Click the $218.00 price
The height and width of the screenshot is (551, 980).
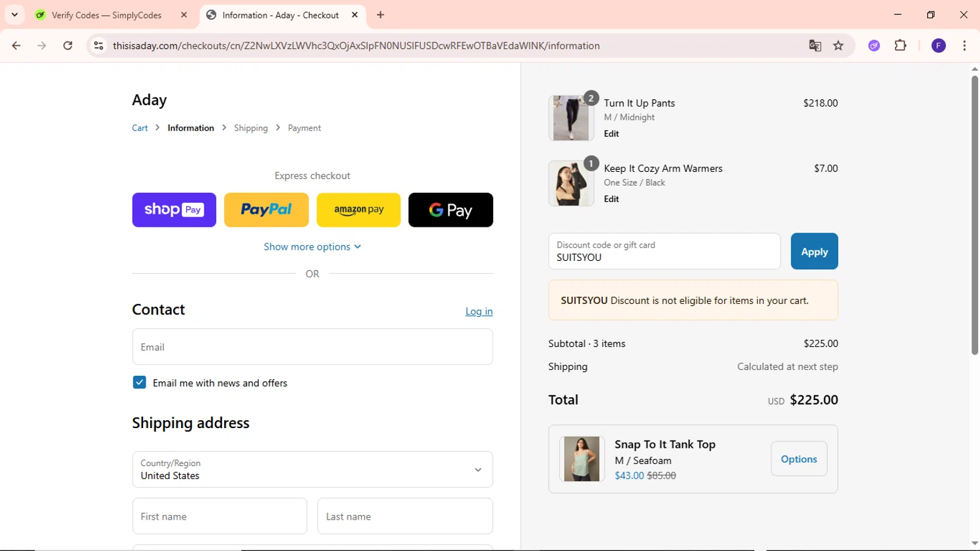click(x=821, y=103)
